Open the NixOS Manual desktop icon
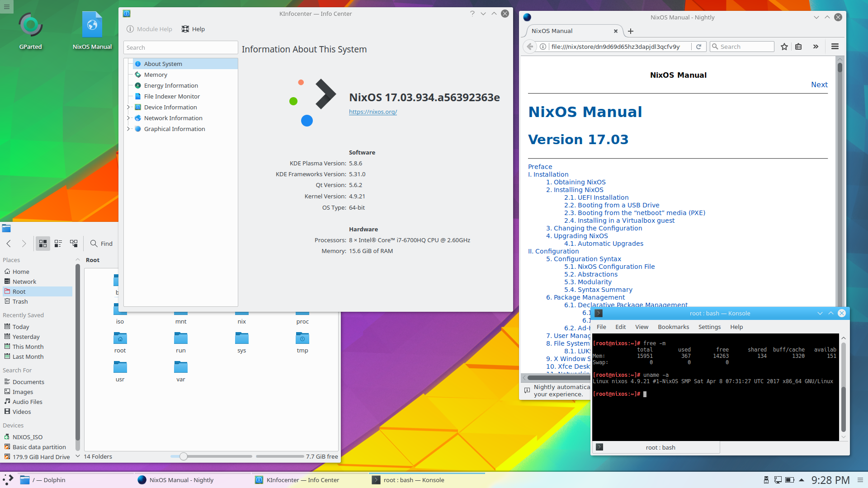 click(x=92, y=31)
